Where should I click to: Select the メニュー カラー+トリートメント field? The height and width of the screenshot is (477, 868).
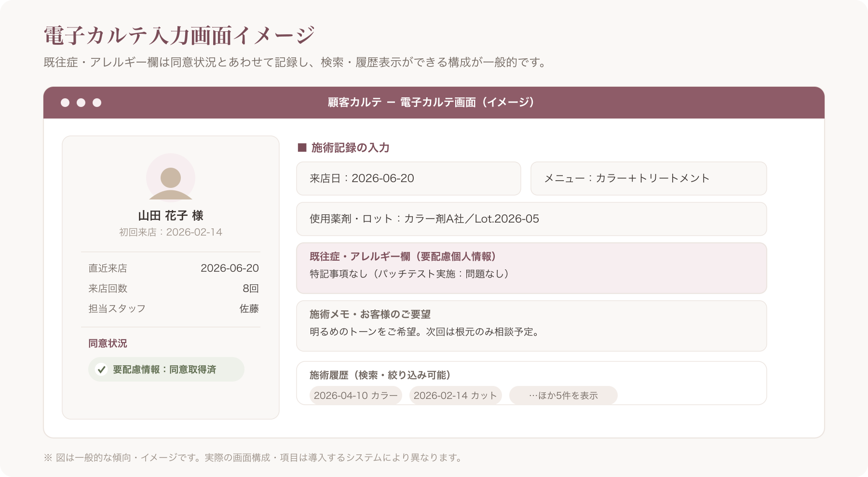(x=649, y=178)
